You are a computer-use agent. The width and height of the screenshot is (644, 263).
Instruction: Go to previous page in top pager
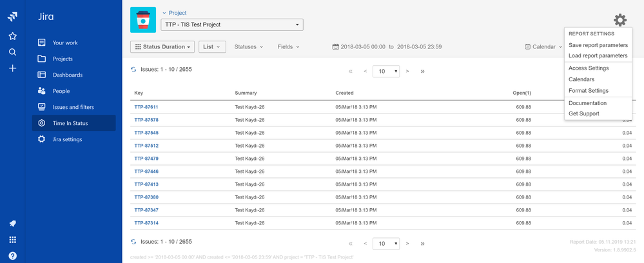(x=365, y=71)
